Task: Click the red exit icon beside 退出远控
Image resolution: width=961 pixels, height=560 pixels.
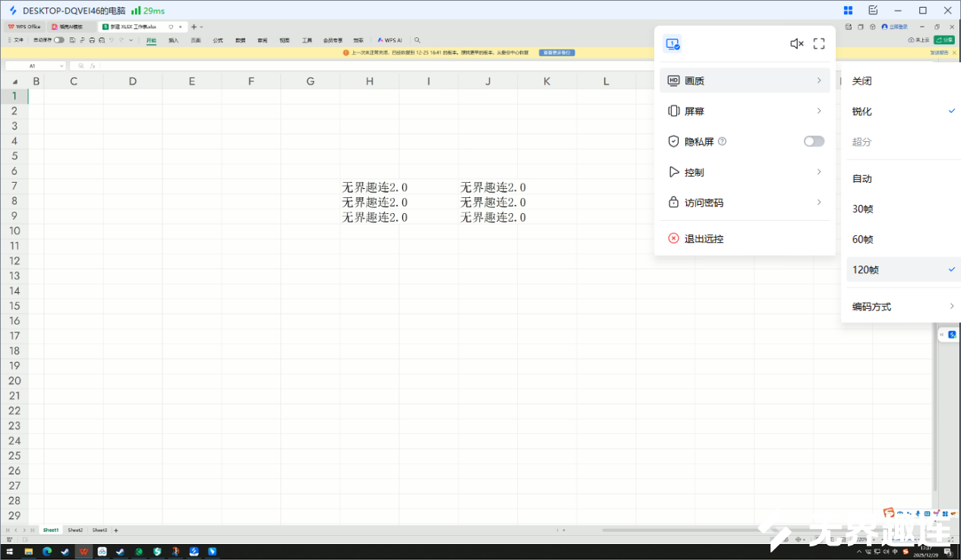Action: click(x=673, y=238)
